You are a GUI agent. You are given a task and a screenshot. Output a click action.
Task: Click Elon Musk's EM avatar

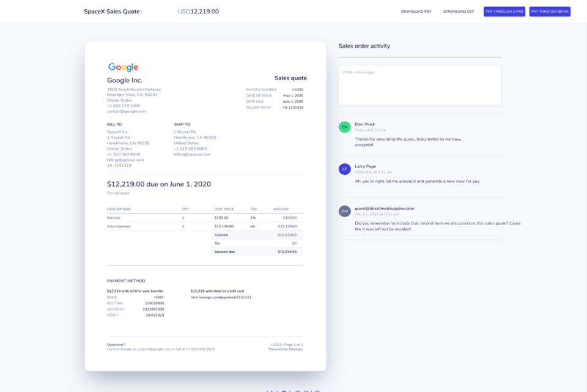click(x=344, y=127)
